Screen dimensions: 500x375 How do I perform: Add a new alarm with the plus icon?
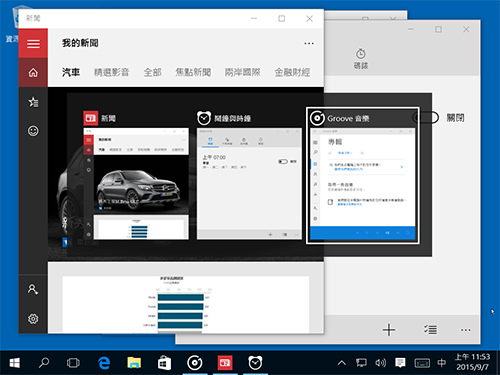[389, 330]
